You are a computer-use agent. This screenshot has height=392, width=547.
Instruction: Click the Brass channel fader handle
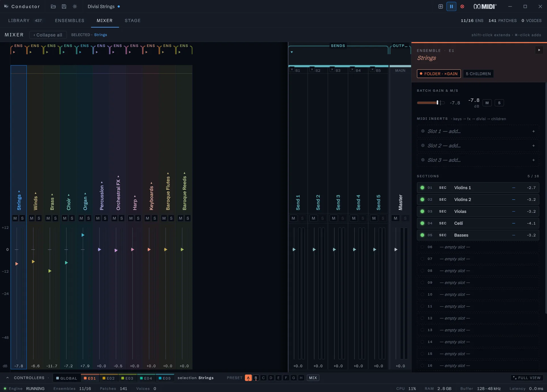pyautogui.click(x=50, y=271)
